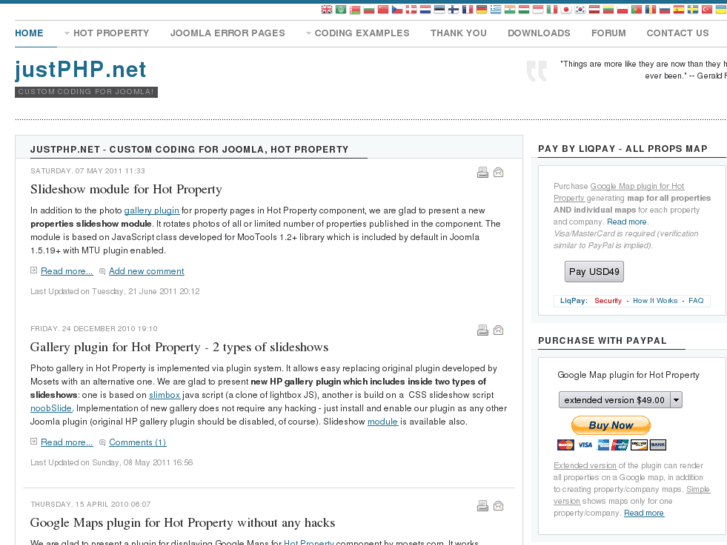Screen dimensions: 727x545
Task: Follow the noobSlide link
Action: [51, 409]
